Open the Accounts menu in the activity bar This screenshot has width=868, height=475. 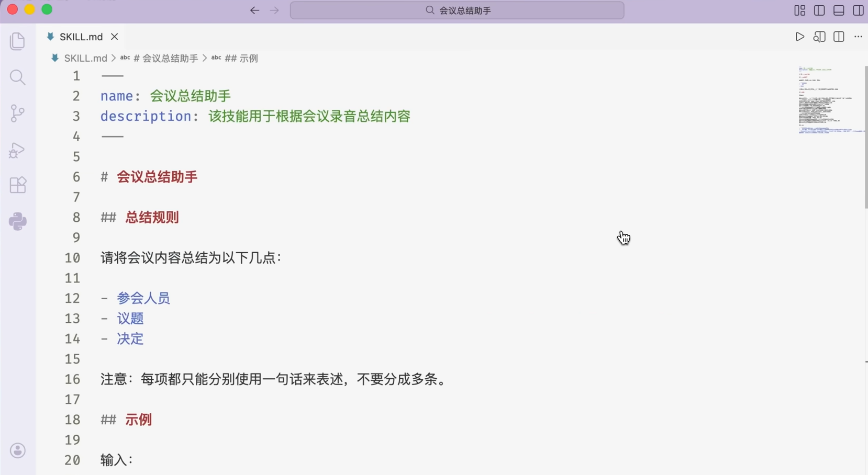point(18,450)
